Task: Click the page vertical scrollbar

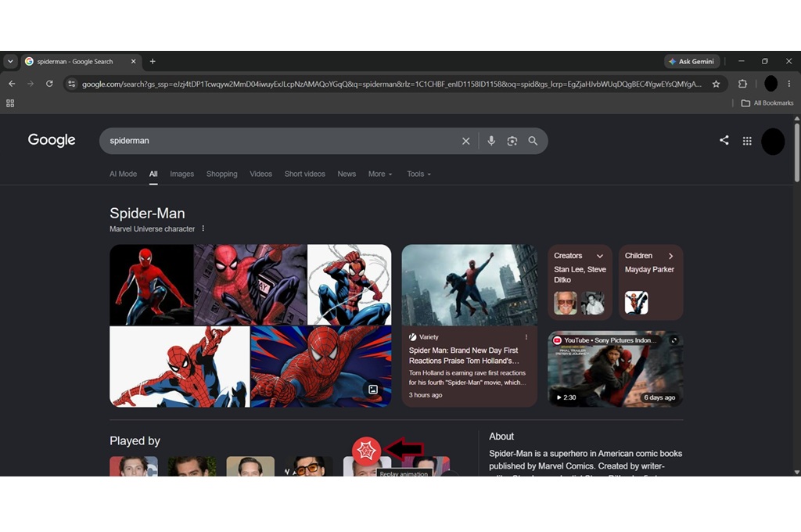Action: (x=797, y=151)
